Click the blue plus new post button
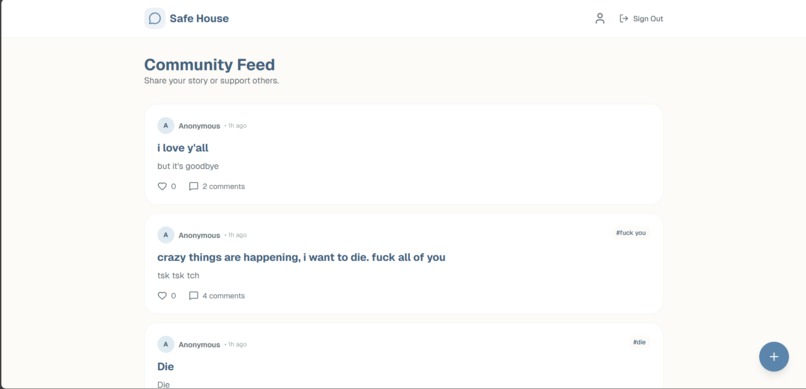Viewport: 806px width, 389px height. [x=774, y=357]
